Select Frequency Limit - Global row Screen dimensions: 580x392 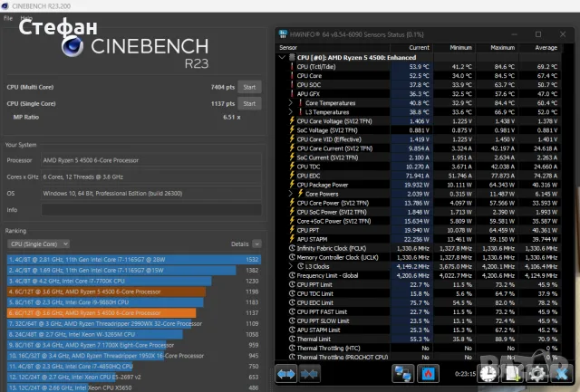418,275
